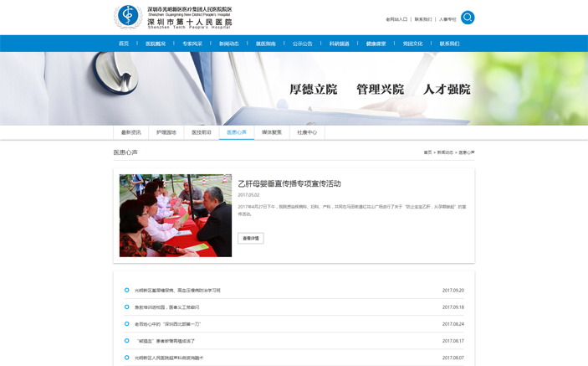Switch to the 社康中心 tab
Viewport: 588px width, 366px height.
307,132
